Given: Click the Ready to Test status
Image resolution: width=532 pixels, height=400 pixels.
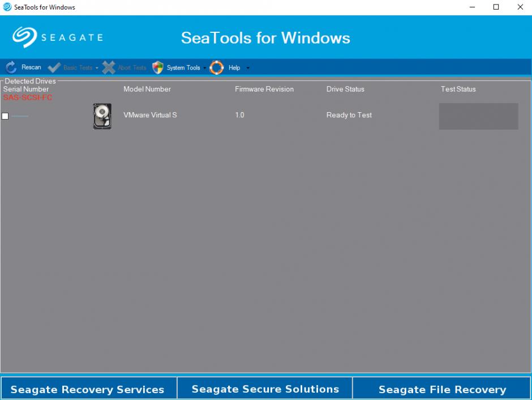Looking at the screenshot, I should (x=349, y=115).
